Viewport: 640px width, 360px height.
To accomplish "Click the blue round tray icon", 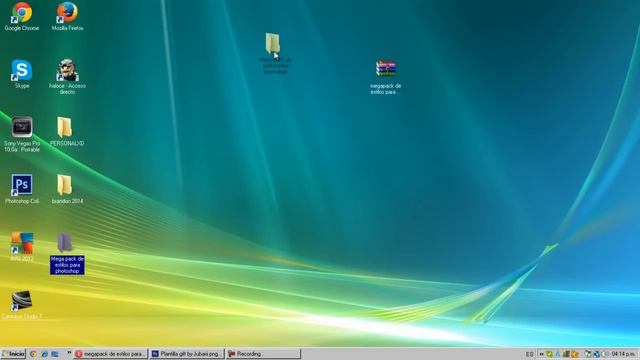I will coord(596,354).
